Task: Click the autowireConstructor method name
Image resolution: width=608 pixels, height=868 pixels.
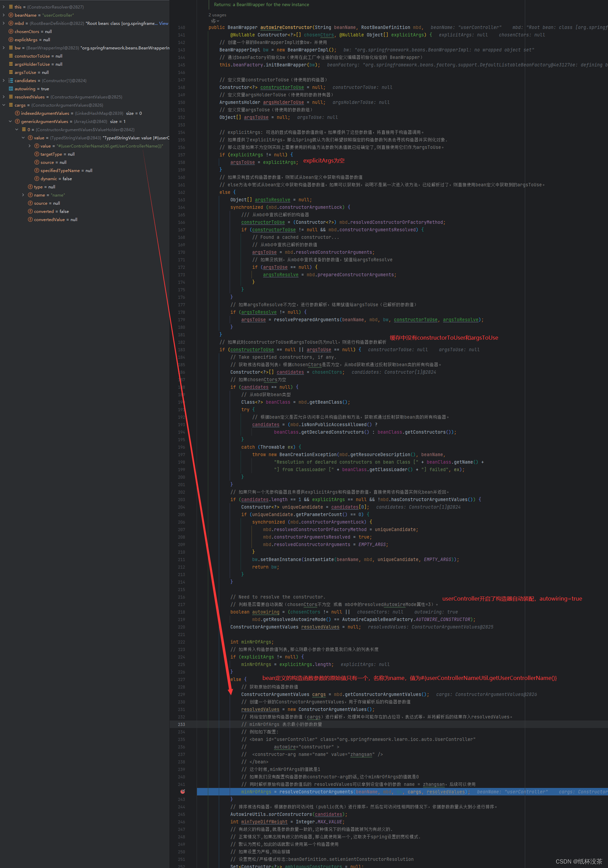Action: (286, 28)
